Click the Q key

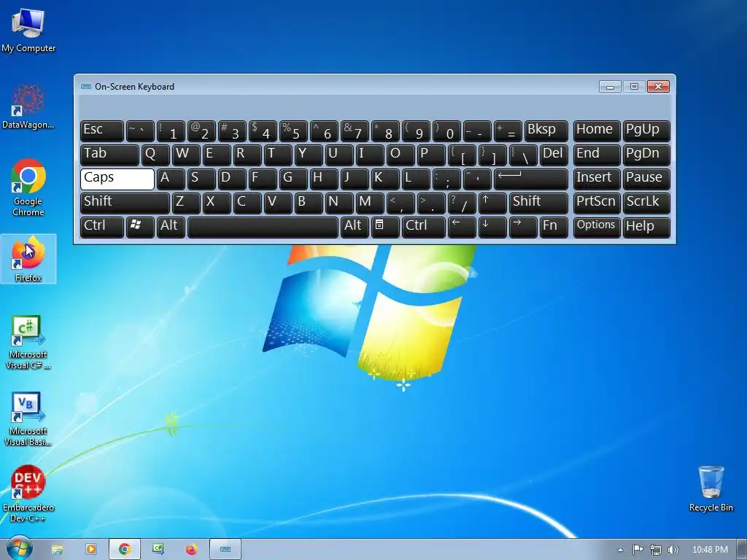[155, 155]
